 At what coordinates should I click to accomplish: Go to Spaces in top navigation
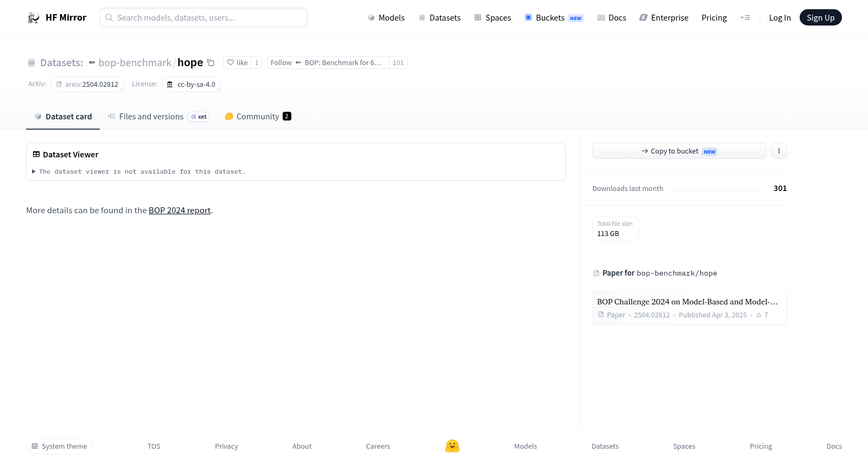tap(493, 18)
